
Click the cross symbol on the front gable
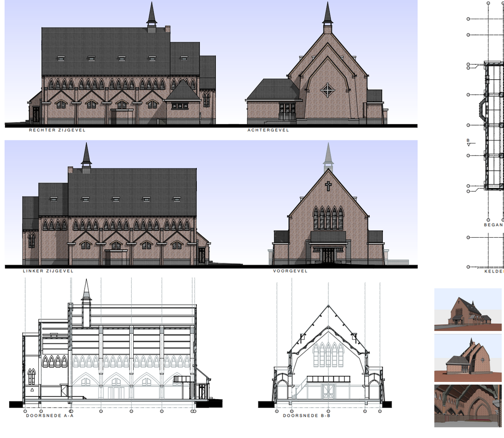327,185
